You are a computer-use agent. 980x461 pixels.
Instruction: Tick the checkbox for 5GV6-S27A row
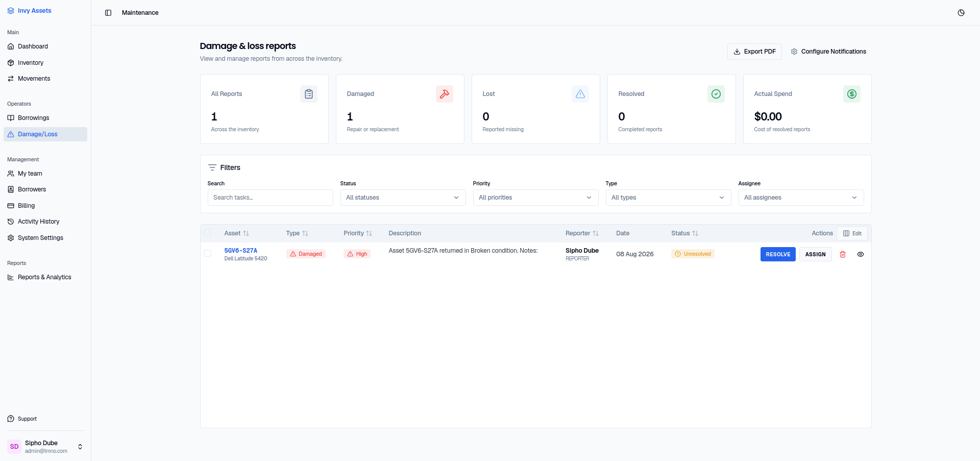tap(208, 253)
